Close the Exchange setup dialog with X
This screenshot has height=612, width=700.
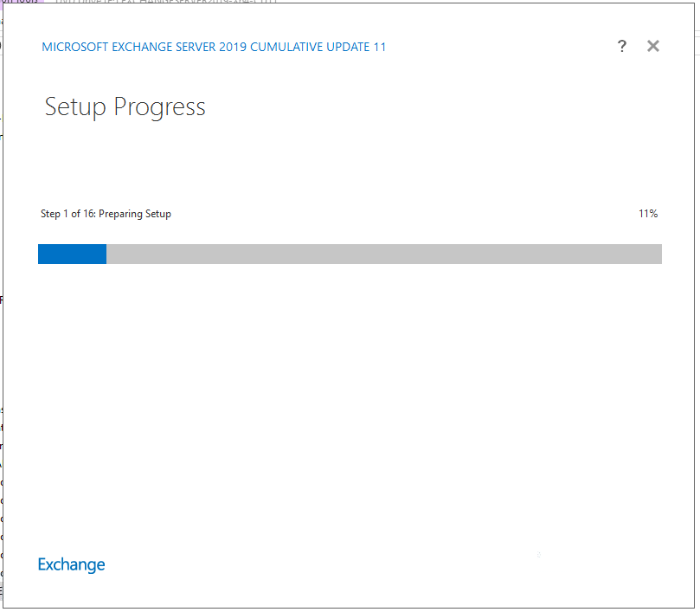click(x=653, y=46)
